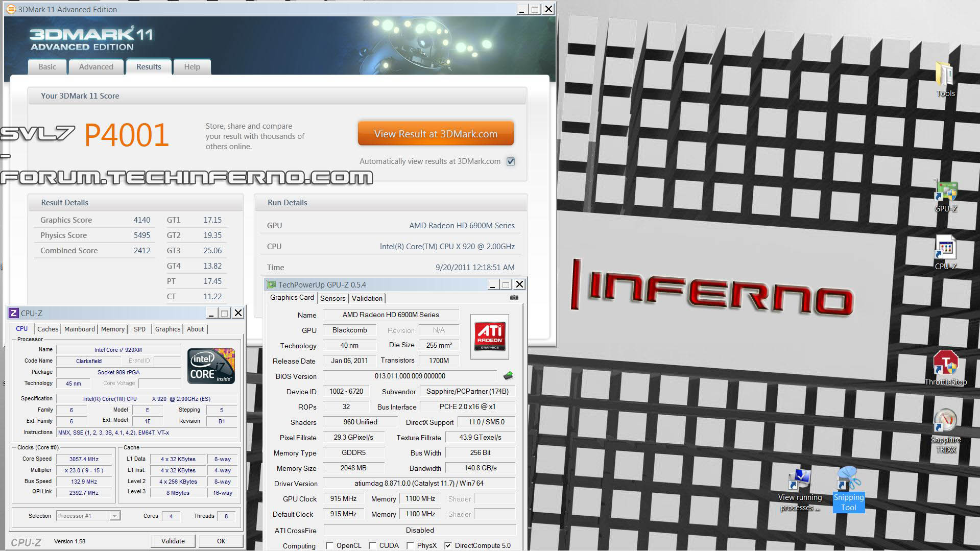Click the Combined Score value 2412
The width and height of the screenshot is (980, 551).
[141, 251]
